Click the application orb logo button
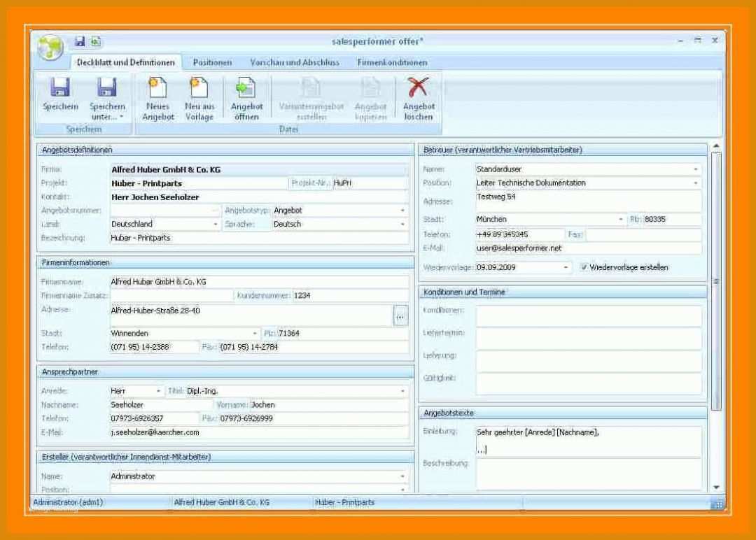 click(50, 47)
